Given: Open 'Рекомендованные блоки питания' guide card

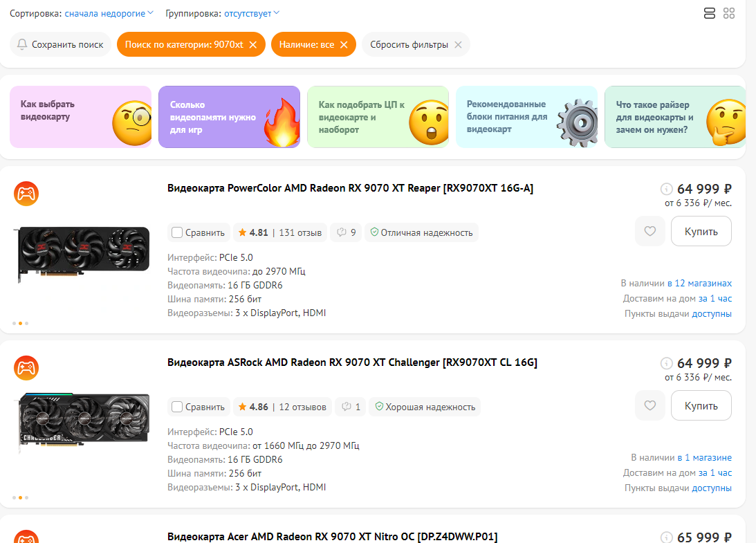Looking at the screenshot, I should [526, 117].
